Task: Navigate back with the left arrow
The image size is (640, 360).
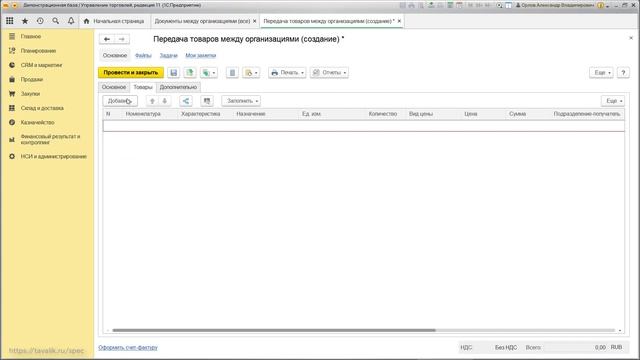Action: tap(107, 39)
